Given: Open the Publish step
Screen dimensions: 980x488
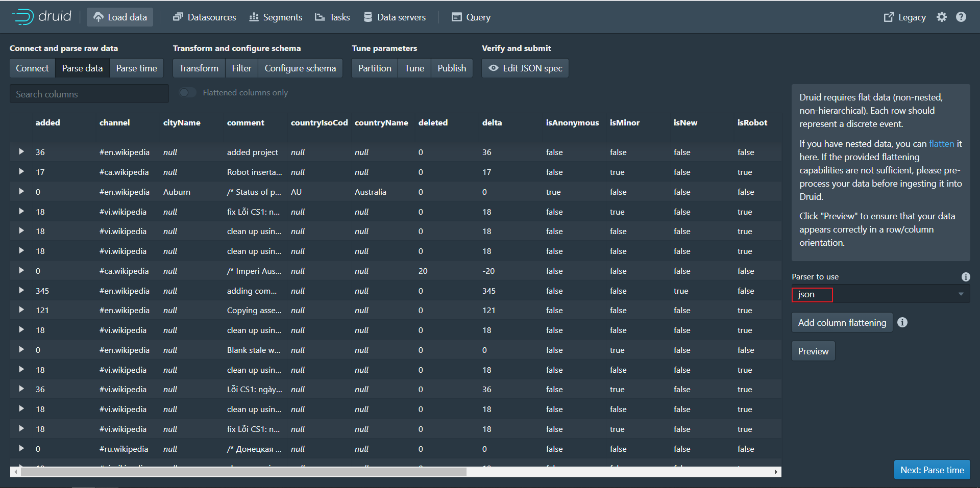Looking at the screenshot, I should pyautogui.click(x=452, y=68).
